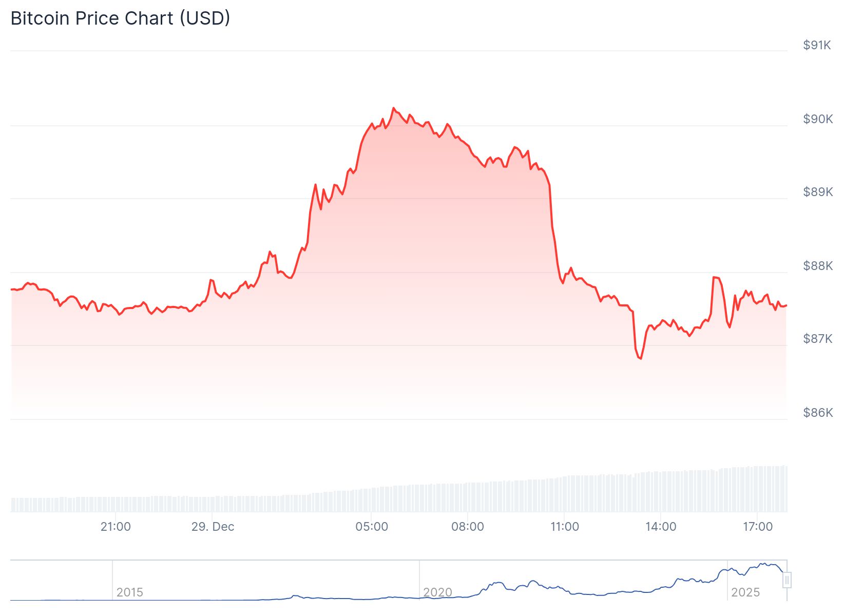Click the navigator range handle at right edge
The width and height of the screenshot is (844, 616).
(x=787, y=580)
